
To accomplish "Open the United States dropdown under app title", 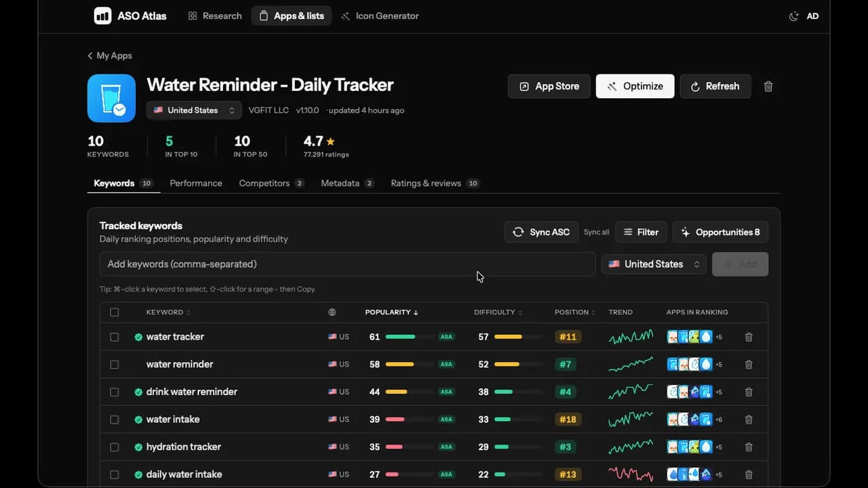I will click(x=194, y=110).
